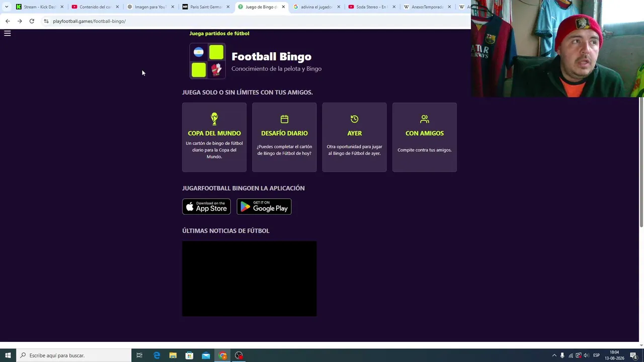Reload the Football Bingo page
The height and width of the screenshot is (362, 644).
coord(32,21)
